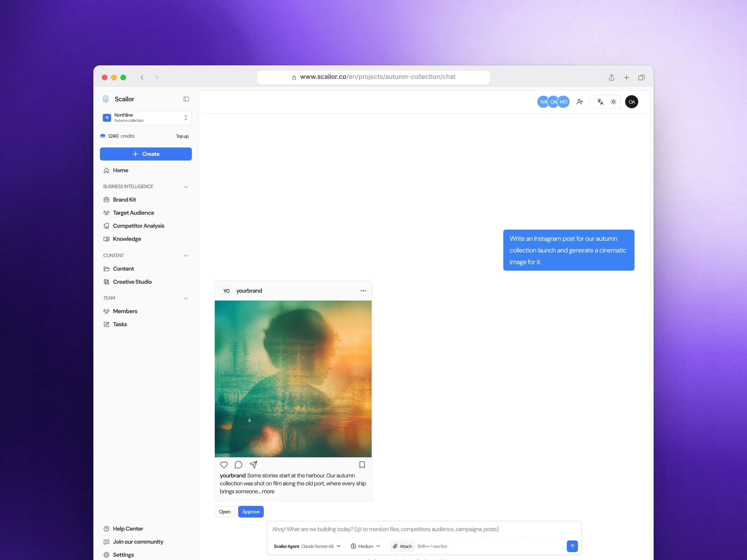The height and width of the screenshot is (560, 747).
Task: Expand caption with more link
Action: [x=268, y=492]
